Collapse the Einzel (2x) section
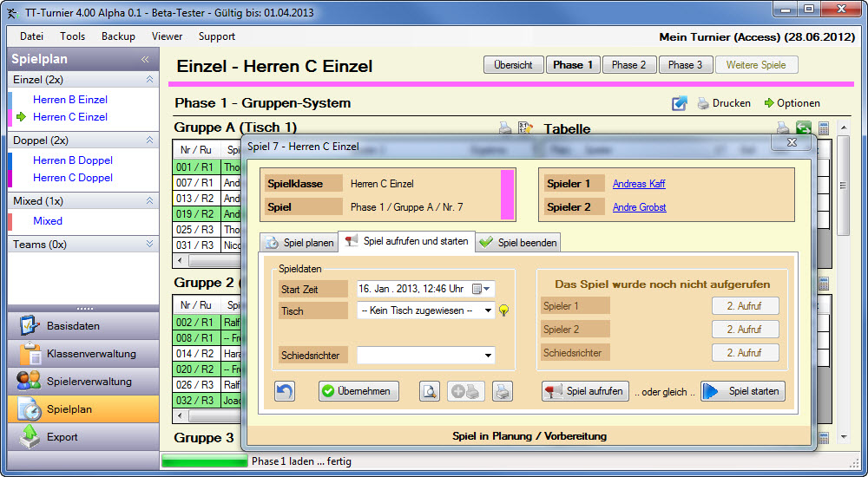The height and width of the screenshot is (477, 868). coord(149,80)
